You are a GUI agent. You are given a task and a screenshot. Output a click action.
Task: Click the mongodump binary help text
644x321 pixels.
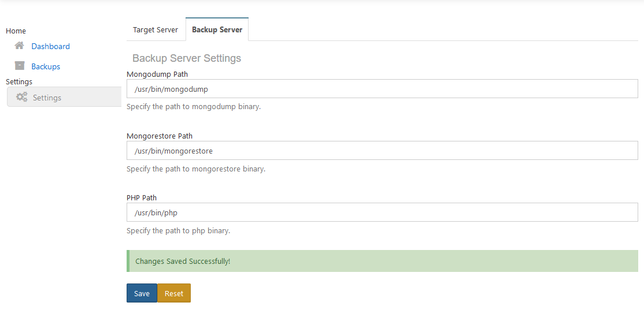tap(193, 107)
